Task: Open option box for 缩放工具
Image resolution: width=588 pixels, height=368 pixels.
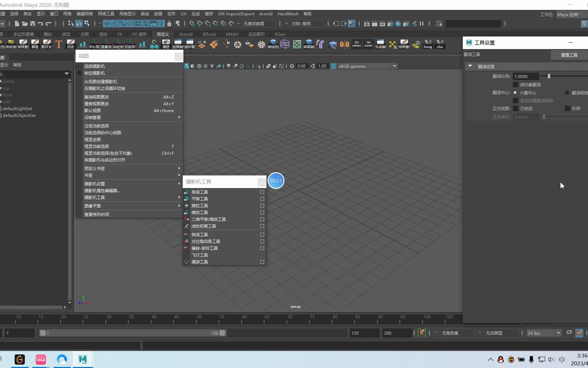Action: pyautogui.click(x=262, y=212)
